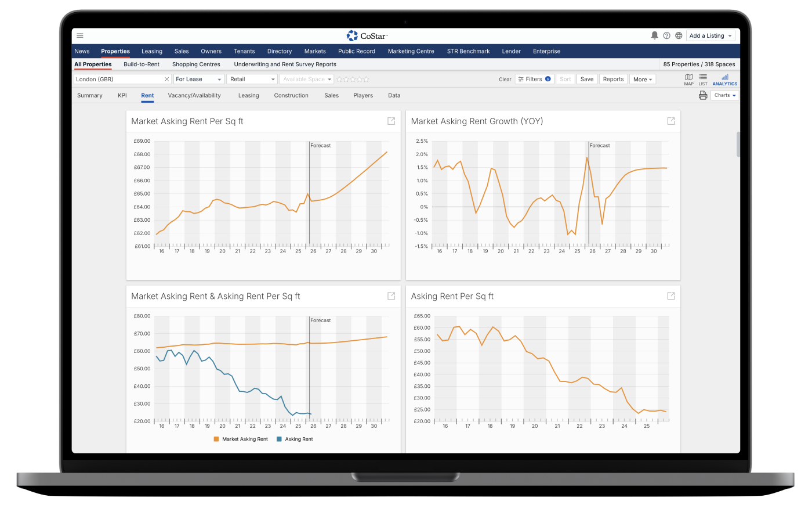Click in the London (GBR) search box
The height and width of the screenshot is (519, 812).
[119, 79]
